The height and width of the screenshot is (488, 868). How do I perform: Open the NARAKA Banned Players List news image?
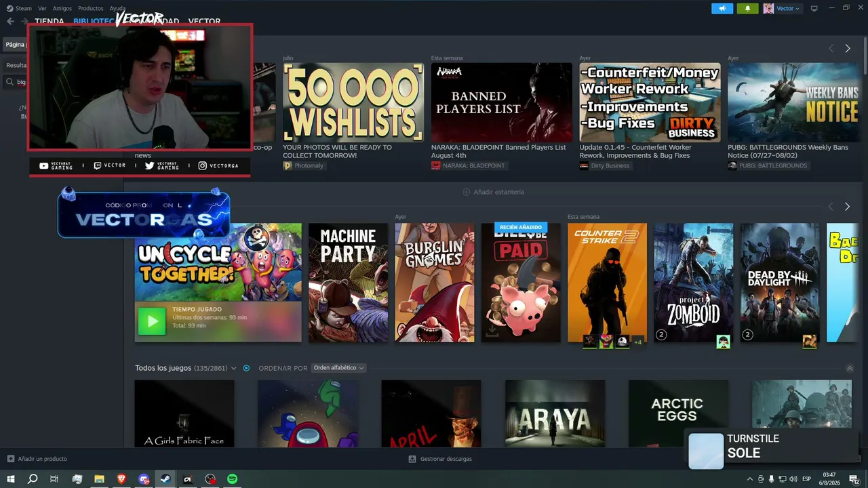[502, 102]
